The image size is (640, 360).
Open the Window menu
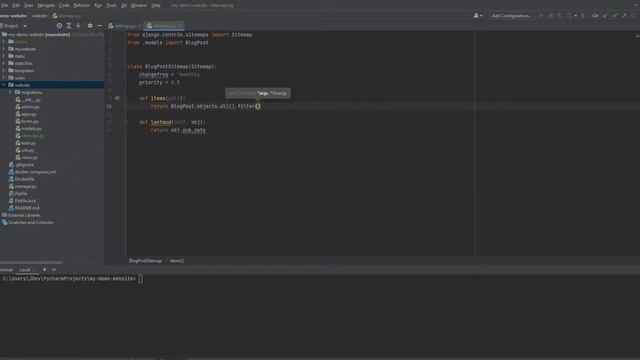139,6
